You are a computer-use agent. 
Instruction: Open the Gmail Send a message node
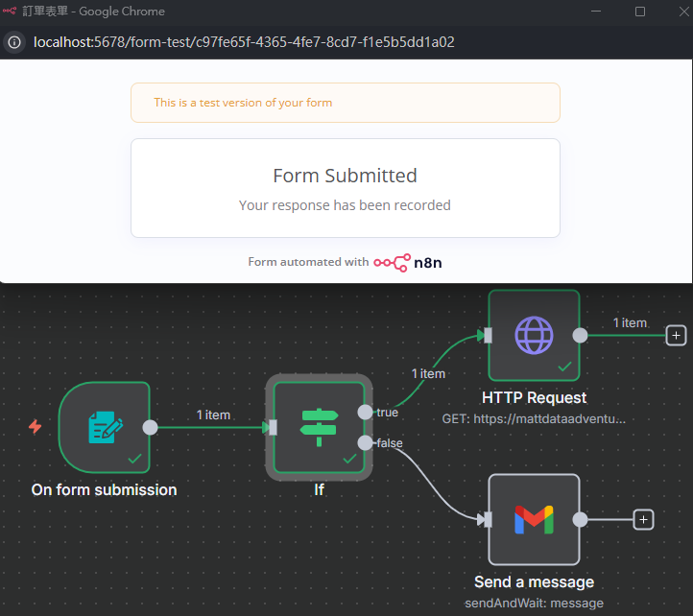tap(534, 520)
